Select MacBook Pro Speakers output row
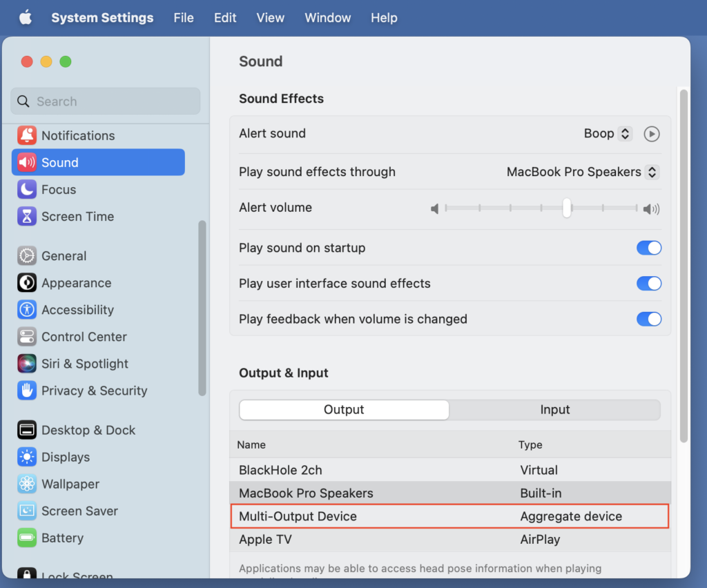 coord(450,493)
